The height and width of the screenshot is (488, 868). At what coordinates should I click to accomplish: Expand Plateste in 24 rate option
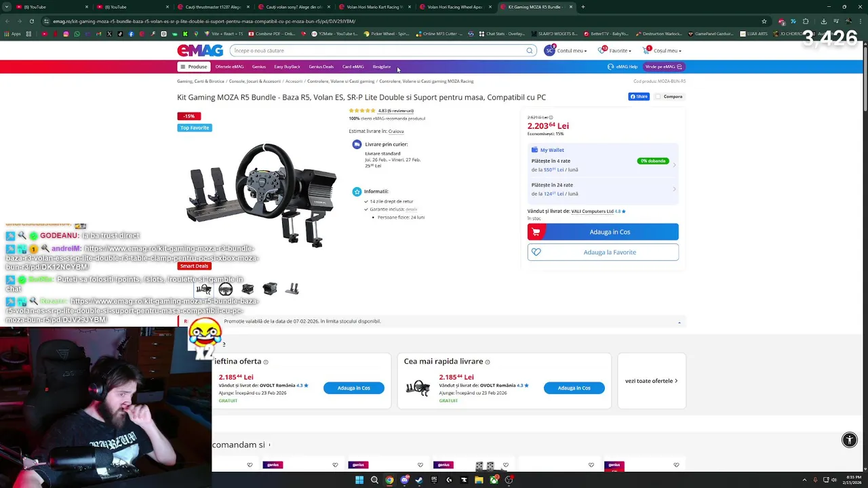click(603, 189)
